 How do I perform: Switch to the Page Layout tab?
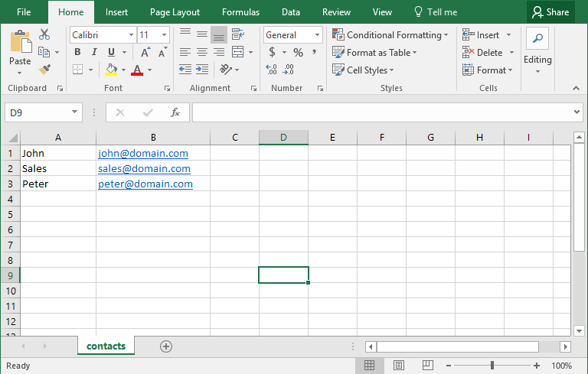coord(175,11)
